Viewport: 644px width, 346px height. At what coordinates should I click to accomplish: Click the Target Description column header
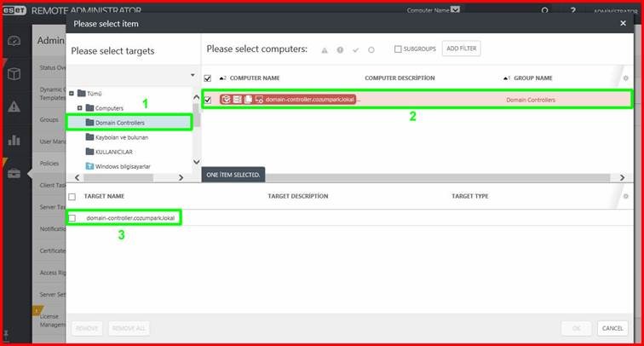point(298,196)
